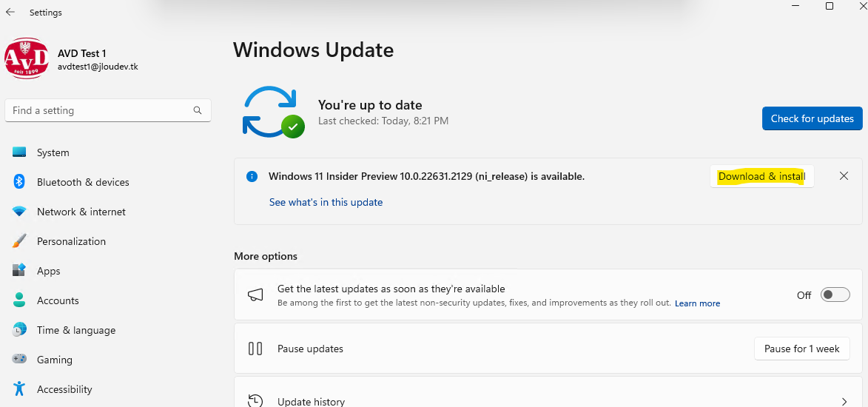Click the Update history clock icon
868x407 pixels.
coord(255,402)
